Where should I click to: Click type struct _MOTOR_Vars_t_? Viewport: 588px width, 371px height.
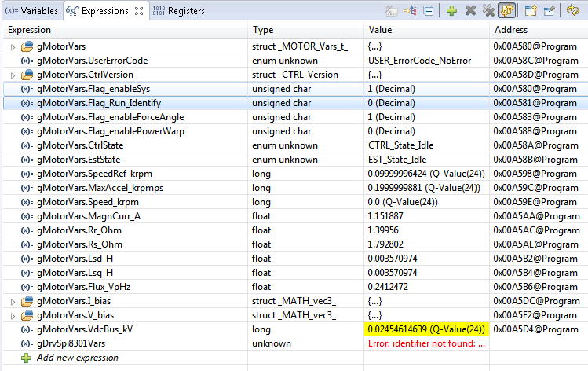coord(300,46)
